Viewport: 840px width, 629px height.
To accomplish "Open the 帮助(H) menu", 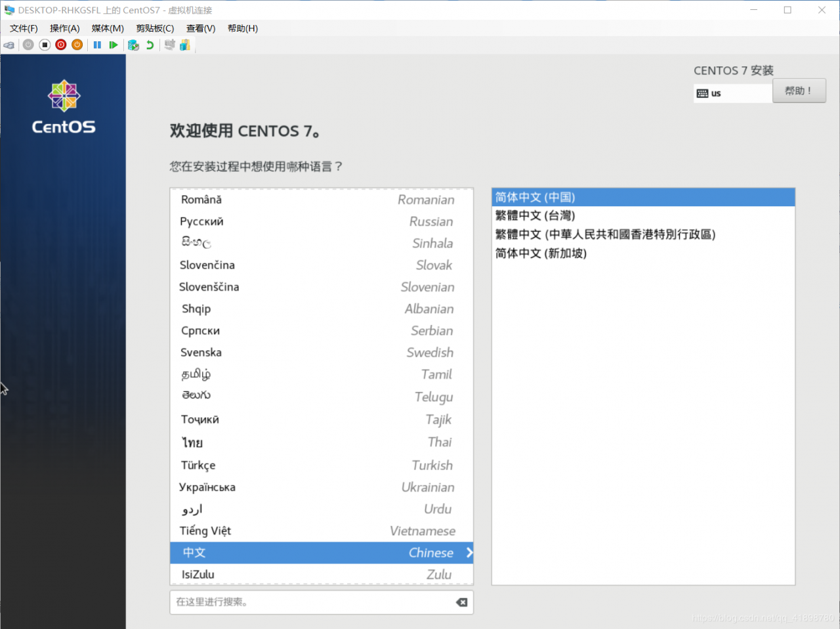I will click(243, 28).
